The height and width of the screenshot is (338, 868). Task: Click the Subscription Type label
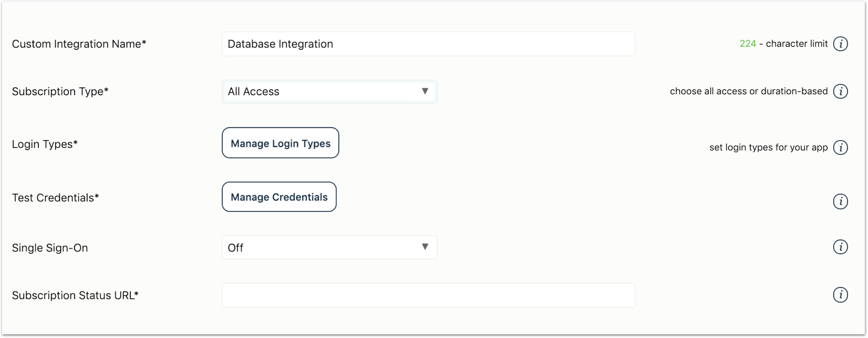[x=60, y=91]
